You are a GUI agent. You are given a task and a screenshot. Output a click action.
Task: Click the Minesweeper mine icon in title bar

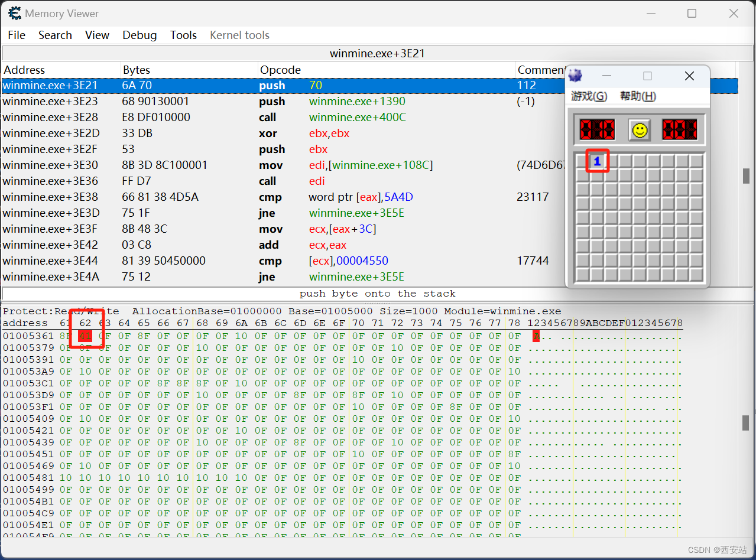575,76
